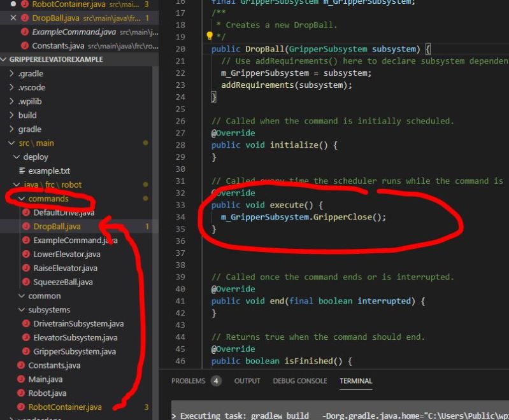Click the isFinished() method declaration
The width and height of the screenshot is (509, 420).
point(282,361)
